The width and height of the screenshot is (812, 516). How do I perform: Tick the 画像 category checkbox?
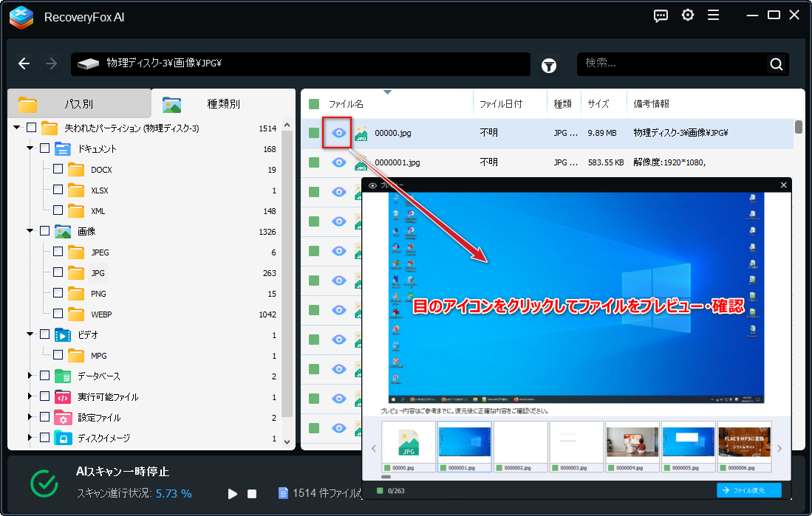(44, 231)
